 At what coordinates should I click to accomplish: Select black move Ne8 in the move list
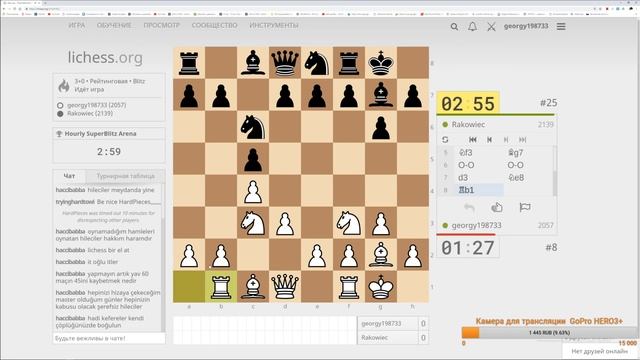tap(528, 178)
